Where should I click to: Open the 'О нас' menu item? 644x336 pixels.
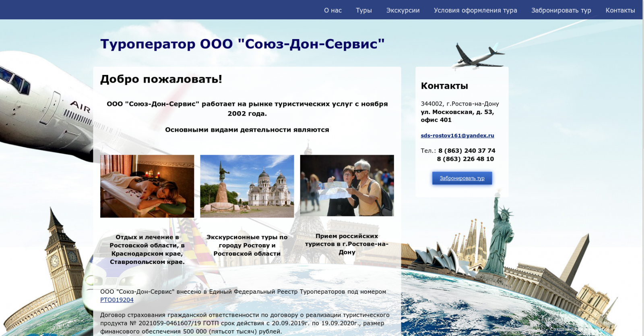333,10
